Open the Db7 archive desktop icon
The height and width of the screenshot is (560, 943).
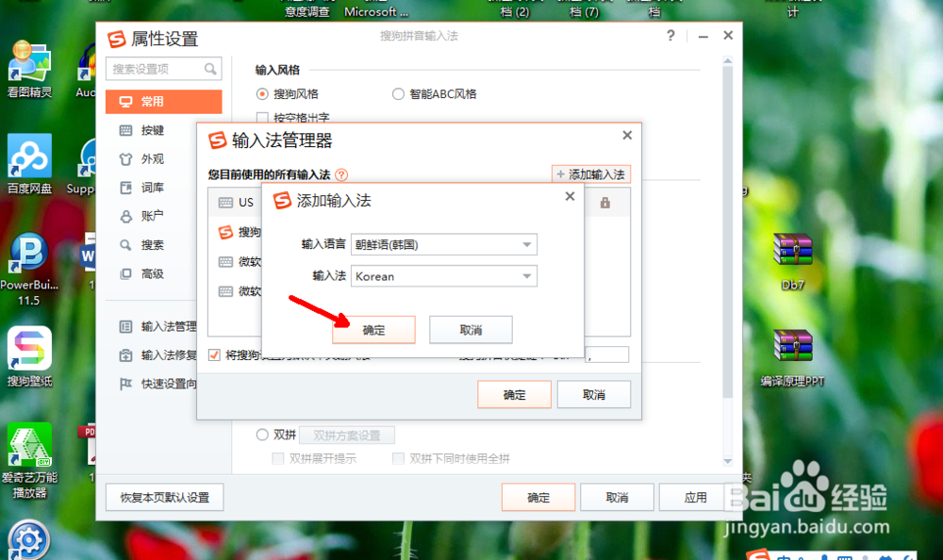tap(793, 262)
